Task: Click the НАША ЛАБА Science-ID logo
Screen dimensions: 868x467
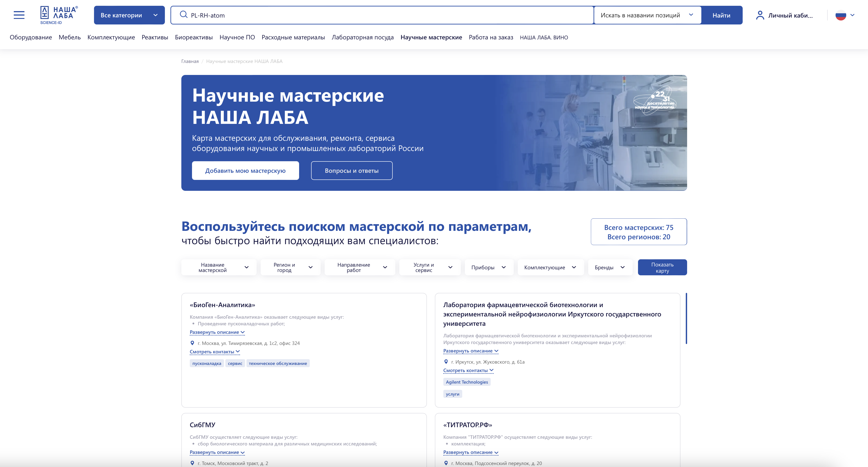Action: pos(59,15)
